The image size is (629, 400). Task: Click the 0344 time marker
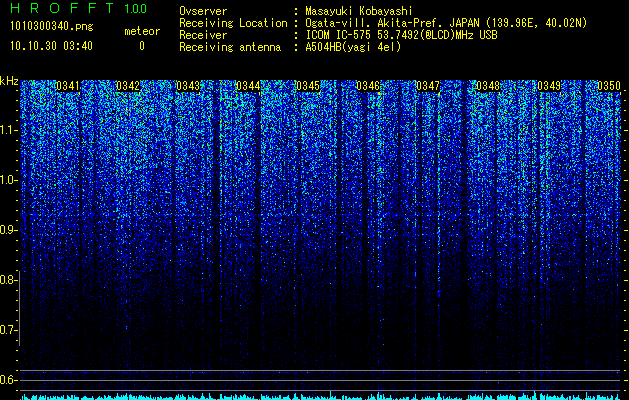[x=248, y=86]
